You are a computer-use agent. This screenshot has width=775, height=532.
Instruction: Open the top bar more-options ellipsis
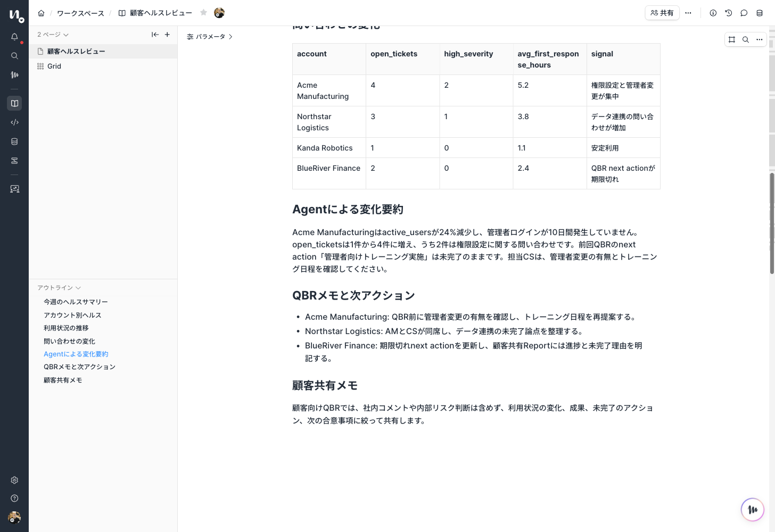pos(688,13)
